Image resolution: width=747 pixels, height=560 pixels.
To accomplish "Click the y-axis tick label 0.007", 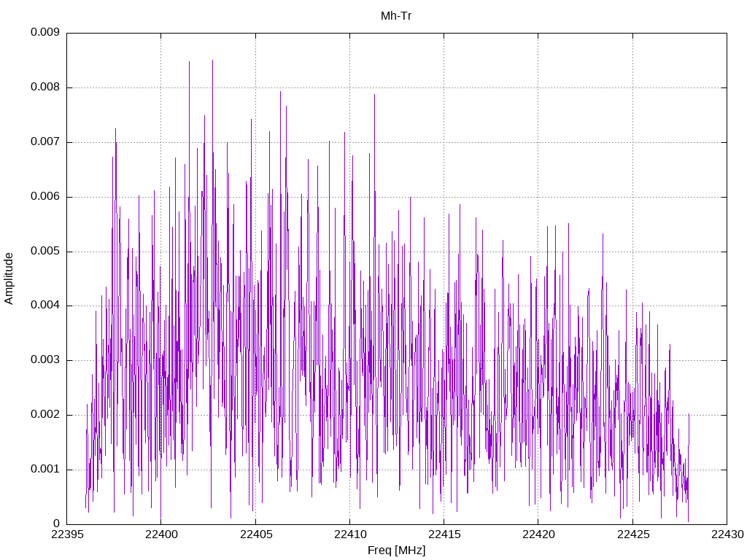I will click(45, 141).
